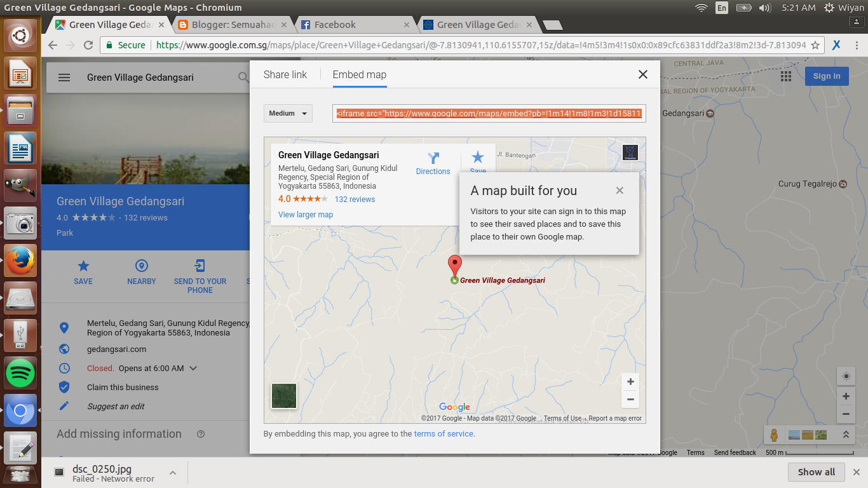This screenshot has height=488, width=868.
Task: Open Firefox from the Ubuntu launcher
Action: point(20,261)
